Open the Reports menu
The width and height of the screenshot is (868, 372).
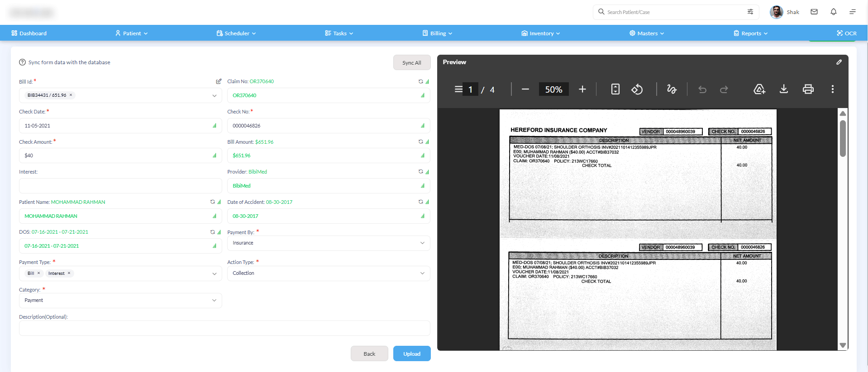pyautogui.click(x=750, y=33)
